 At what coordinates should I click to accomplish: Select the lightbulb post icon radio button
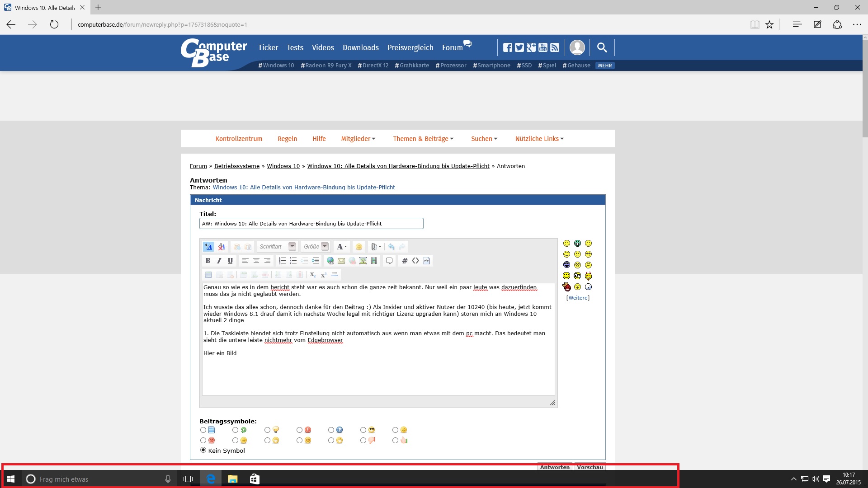click(268, 430)
